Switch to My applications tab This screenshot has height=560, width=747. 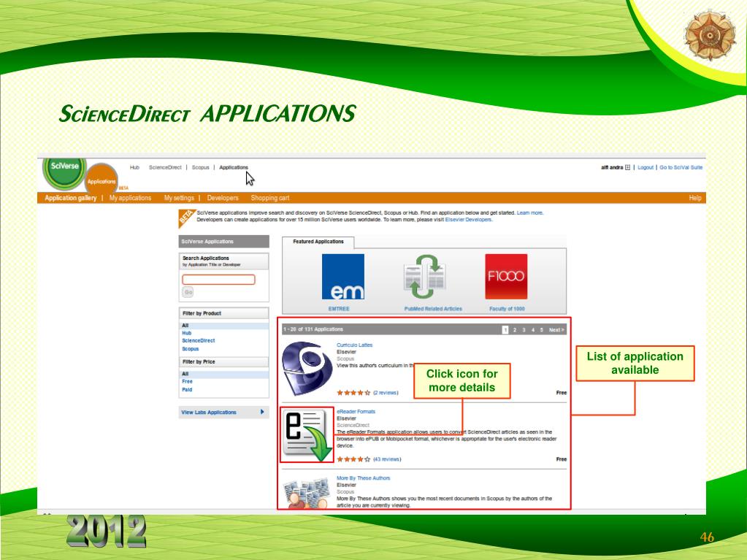tap(130, 198)
